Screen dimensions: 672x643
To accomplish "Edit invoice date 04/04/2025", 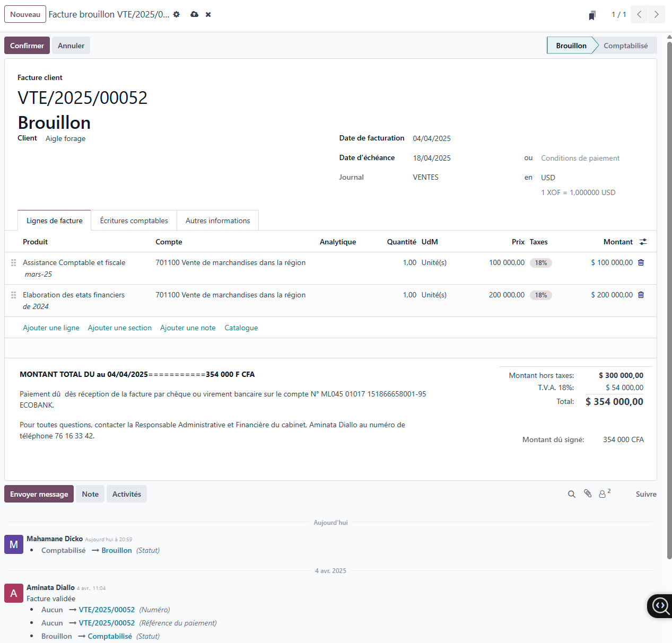I will pos(432,138).
